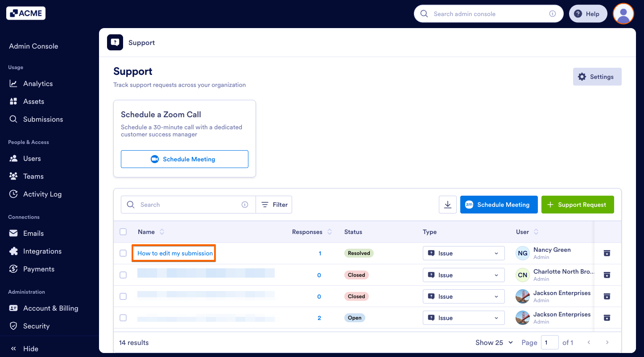Click Schedule Meeting in the Zoom Call card

185,159
